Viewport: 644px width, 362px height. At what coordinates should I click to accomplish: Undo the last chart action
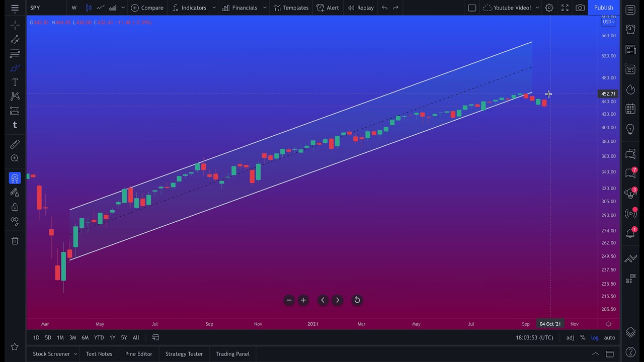click(x=384, y=8)
